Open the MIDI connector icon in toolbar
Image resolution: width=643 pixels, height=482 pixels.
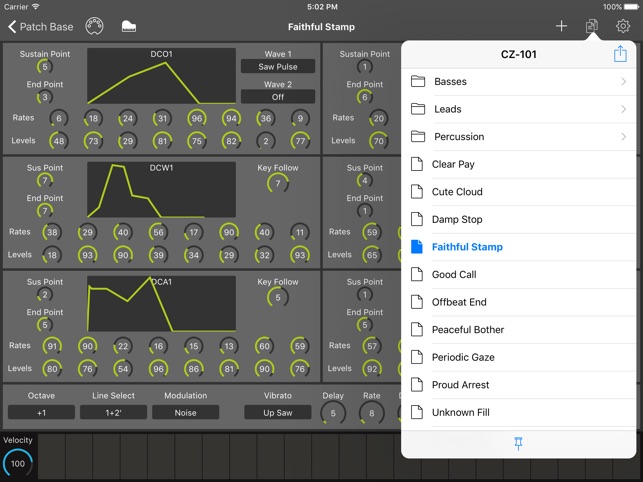tap(94, 26)
